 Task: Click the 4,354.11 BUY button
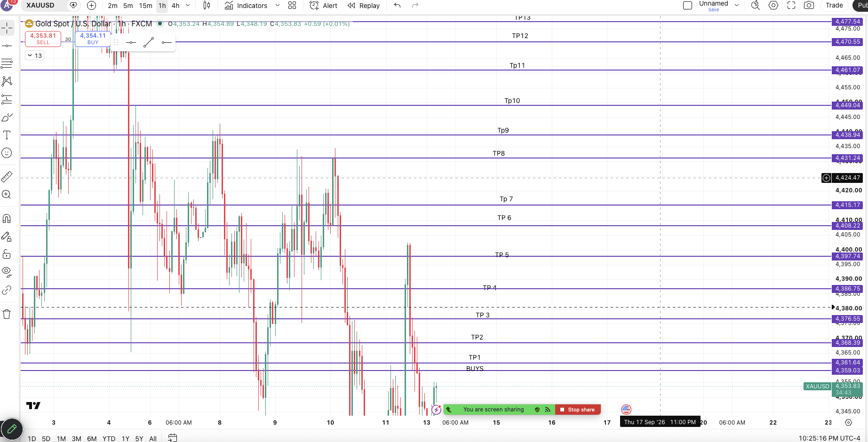pos(93,39)
